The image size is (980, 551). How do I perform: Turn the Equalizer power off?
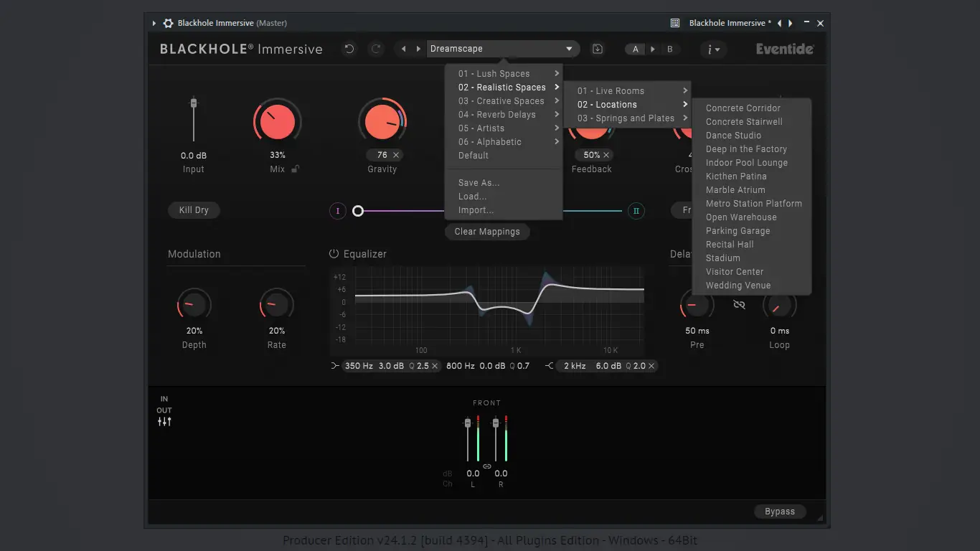334,254
